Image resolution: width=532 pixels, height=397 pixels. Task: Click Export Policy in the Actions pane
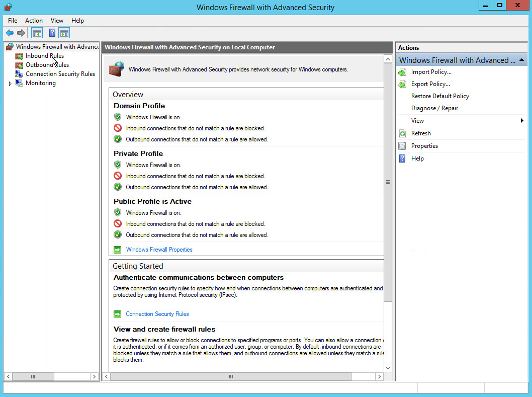tap(430, 84)
